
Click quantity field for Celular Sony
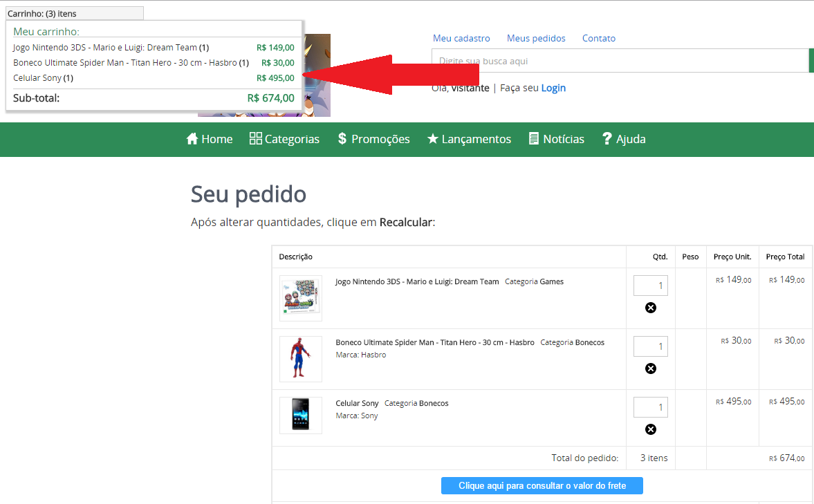pyautogui.click(x=651, y=407)
